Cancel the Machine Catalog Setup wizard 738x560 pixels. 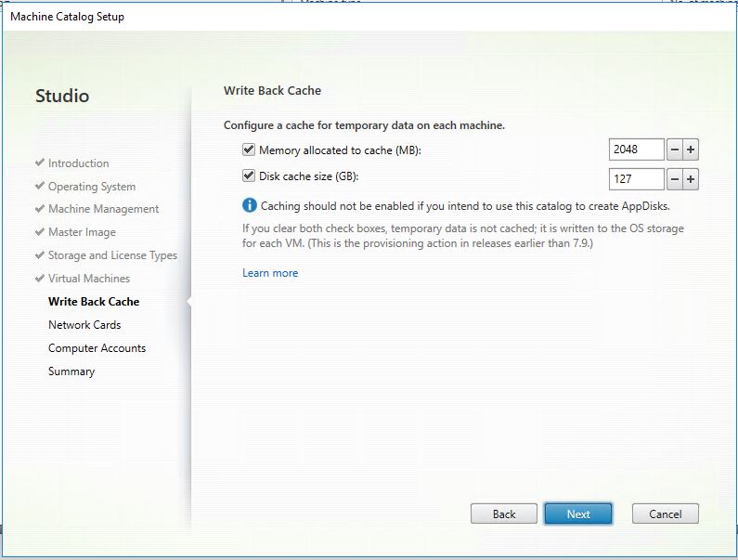[x=665, y=514]
